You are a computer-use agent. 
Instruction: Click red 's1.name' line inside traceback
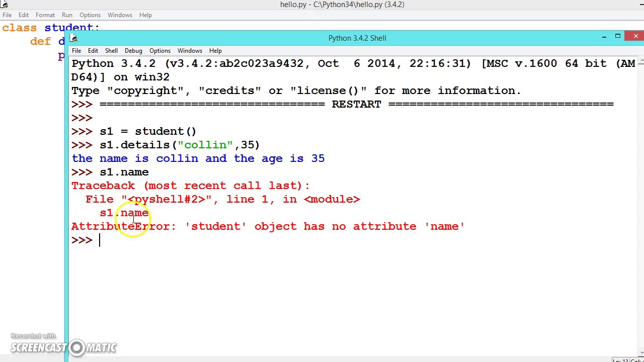(x=124, y=213)
